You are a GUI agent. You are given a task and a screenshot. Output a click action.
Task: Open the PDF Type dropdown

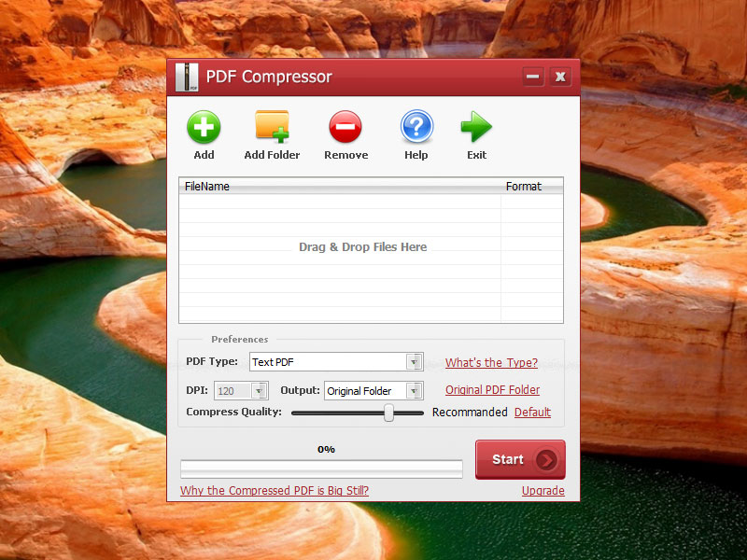pyautogui.click(x=415, y=362)
